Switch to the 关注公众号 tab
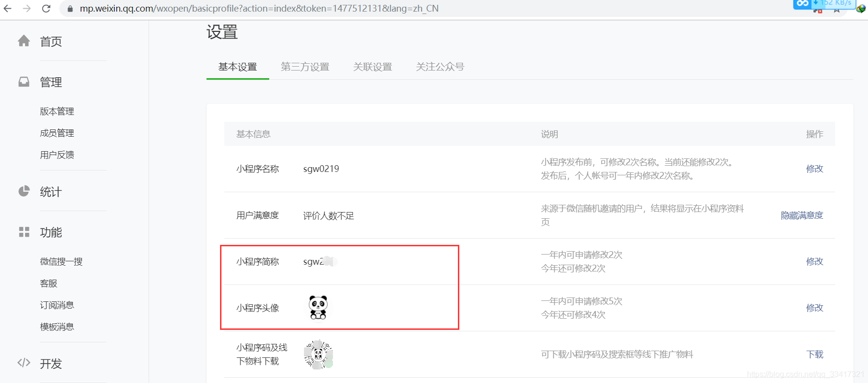Viewport: 868px width, 383px height. click(440, 67)
